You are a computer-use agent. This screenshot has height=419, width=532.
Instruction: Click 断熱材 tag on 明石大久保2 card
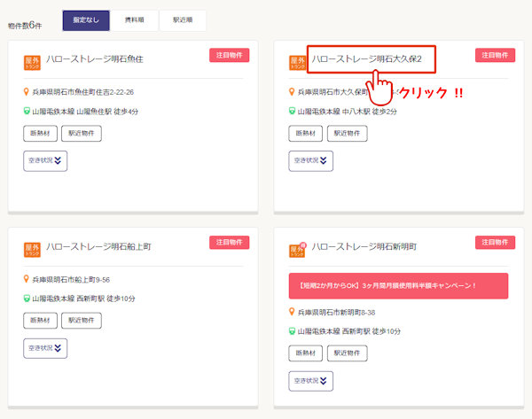pos(306,133)
